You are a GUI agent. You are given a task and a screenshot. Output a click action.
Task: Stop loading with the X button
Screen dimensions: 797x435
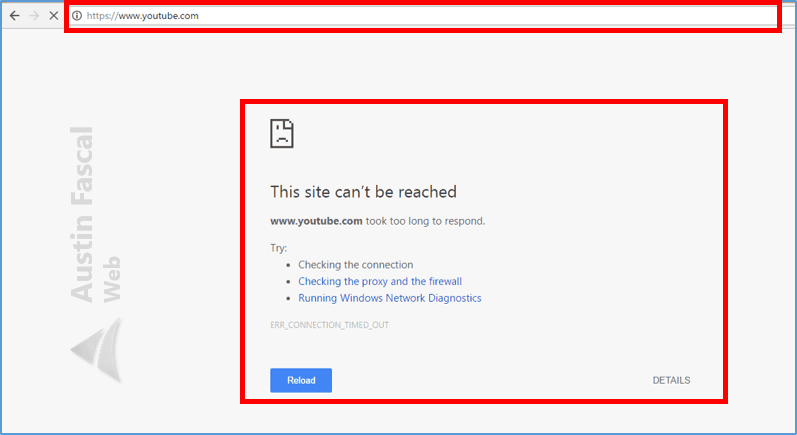tap(53, 16)
